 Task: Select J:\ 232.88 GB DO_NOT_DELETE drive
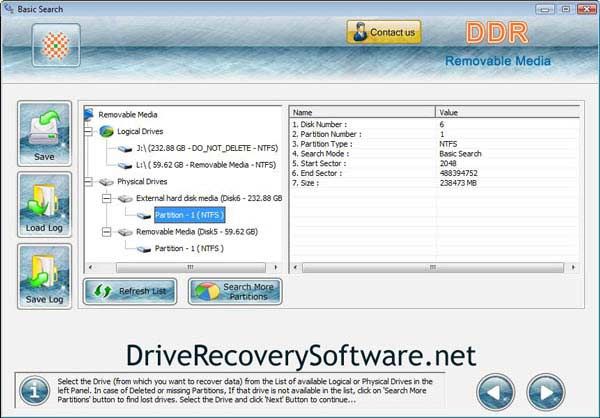pos(207,148)
